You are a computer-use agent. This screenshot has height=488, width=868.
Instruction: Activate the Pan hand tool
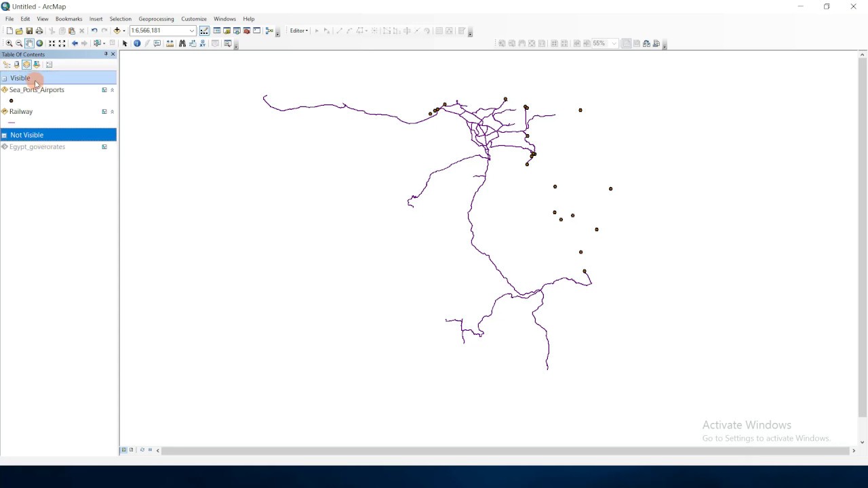click(x=29, y=43)
